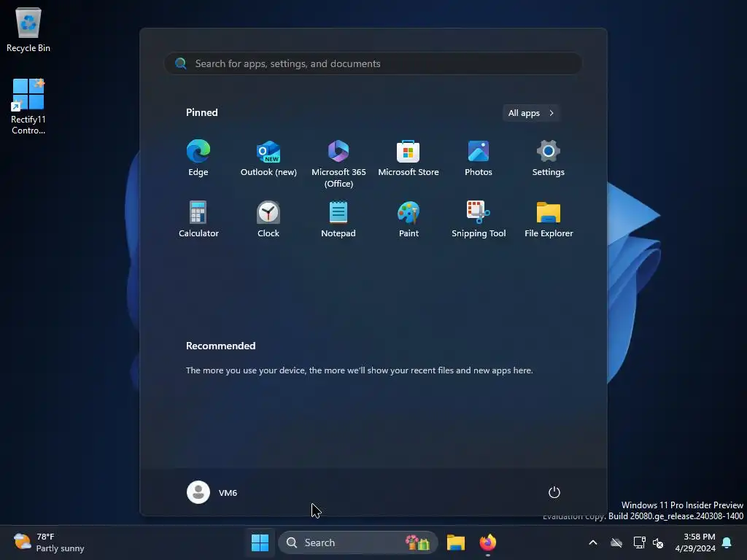The image size is (747, 560).
Task: Launch the Snipping Tool
Action: [x=479, y=219]
